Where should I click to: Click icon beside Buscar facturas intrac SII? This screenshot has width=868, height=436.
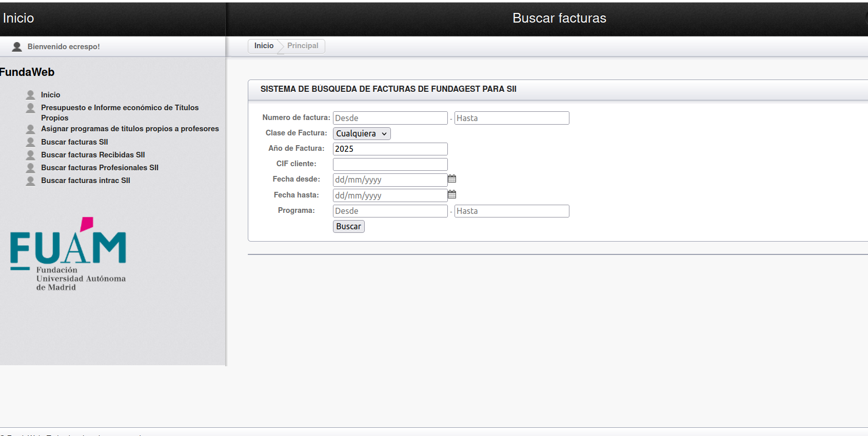tap(31, 181)
